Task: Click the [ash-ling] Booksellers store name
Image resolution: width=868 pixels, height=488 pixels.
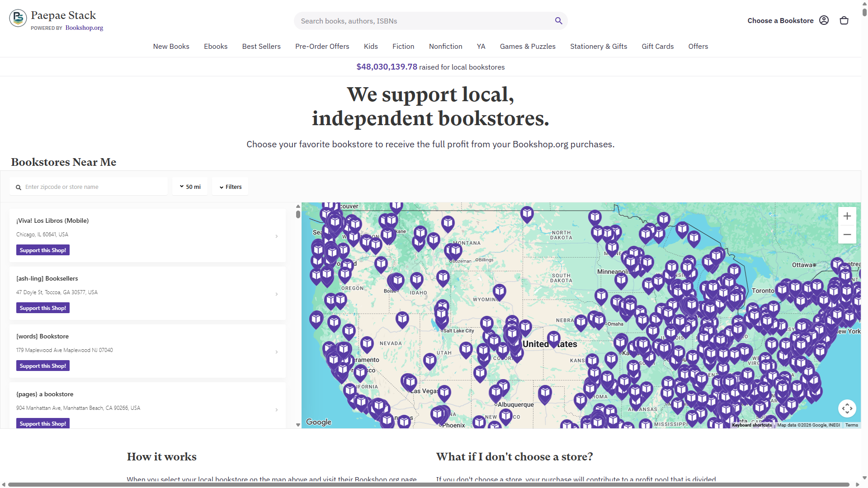Action: click(47, 278)
